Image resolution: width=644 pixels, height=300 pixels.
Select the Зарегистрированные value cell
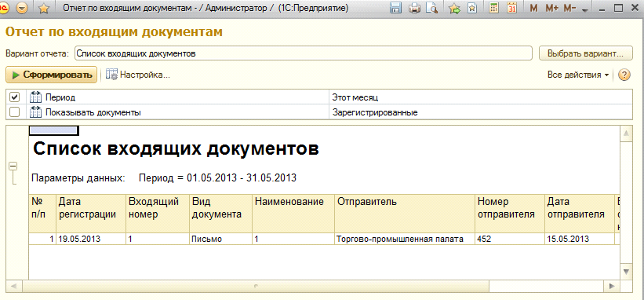[x=481, y=112]
